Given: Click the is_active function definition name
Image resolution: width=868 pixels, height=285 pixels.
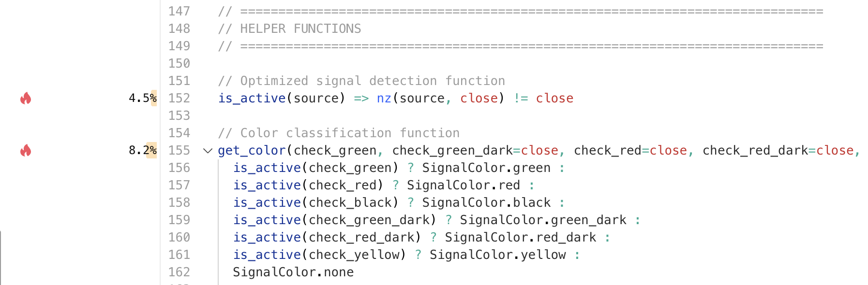Looking at the screenshot, I should click(x=252, y=99).
